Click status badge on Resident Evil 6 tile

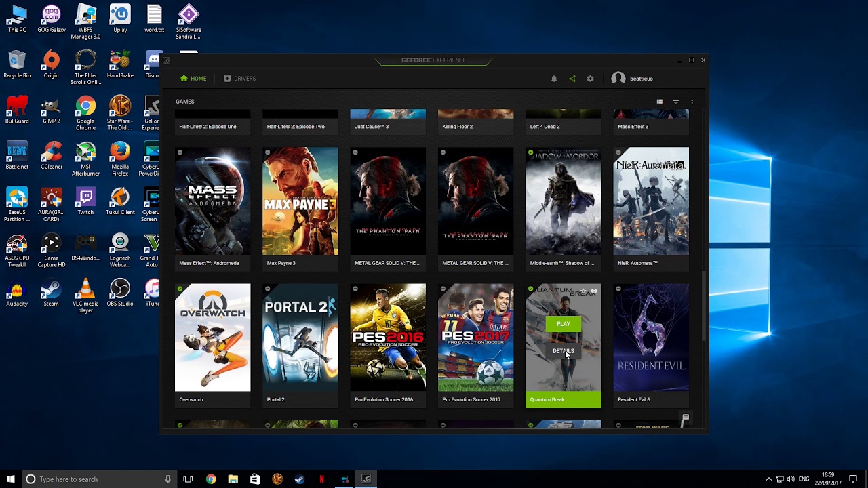(618, 289)
